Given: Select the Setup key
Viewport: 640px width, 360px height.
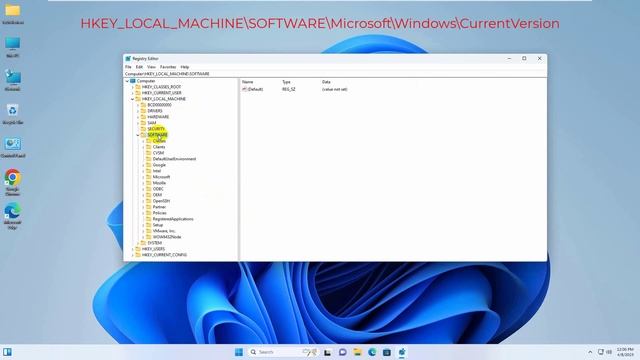Looking at the screenshot, I should click(x=158, y=225).
